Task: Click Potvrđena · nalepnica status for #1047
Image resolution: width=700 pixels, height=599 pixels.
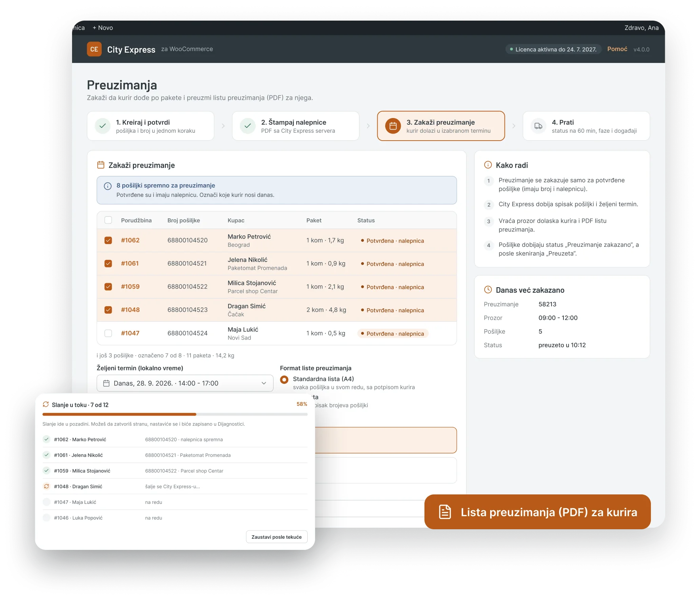Action: 393,334
